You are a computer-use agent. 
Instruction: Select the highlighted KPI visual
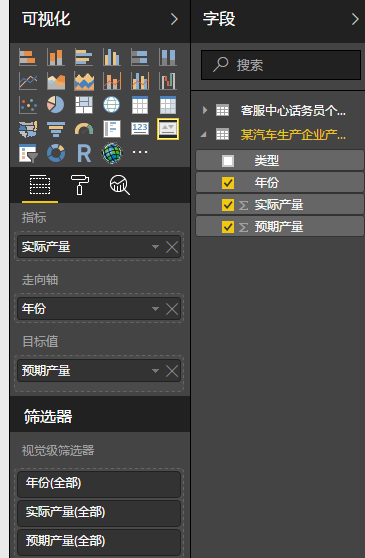168,129
